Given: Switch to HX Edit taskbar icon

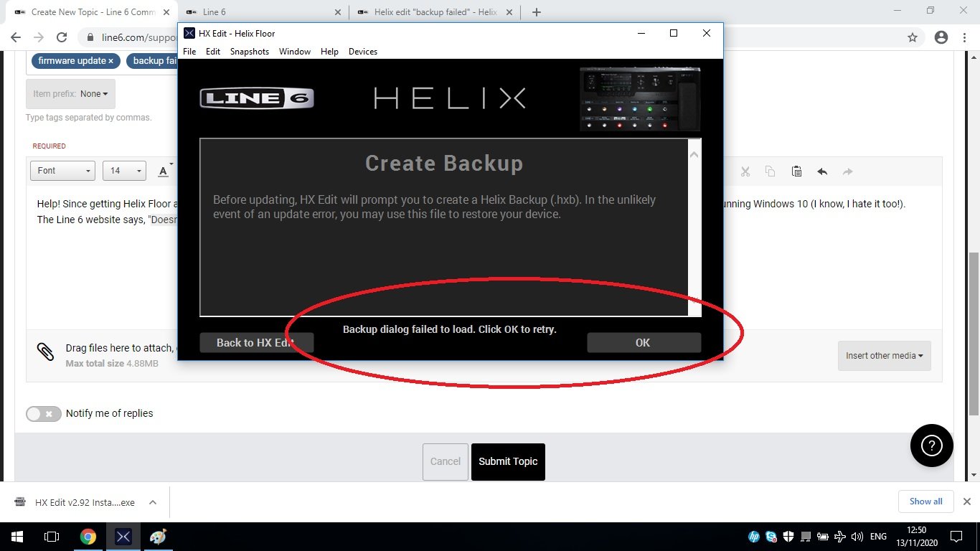Looking at the screenshot, I should coord(123,537).
